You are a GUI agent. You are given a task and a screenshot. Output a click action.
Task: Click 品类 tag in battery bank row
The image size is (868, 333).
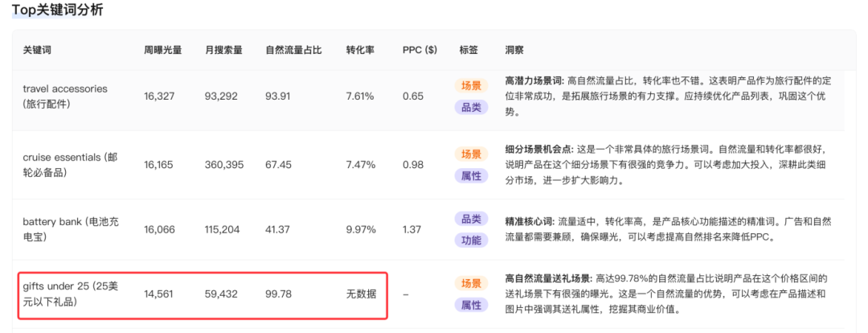click(472, 219)
